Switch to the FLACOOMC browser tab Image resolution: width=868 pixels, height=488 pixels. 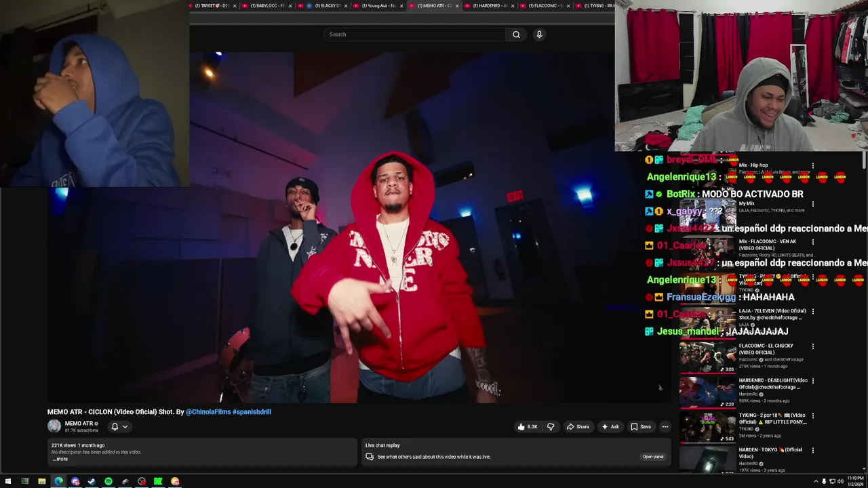coord(545,5)
